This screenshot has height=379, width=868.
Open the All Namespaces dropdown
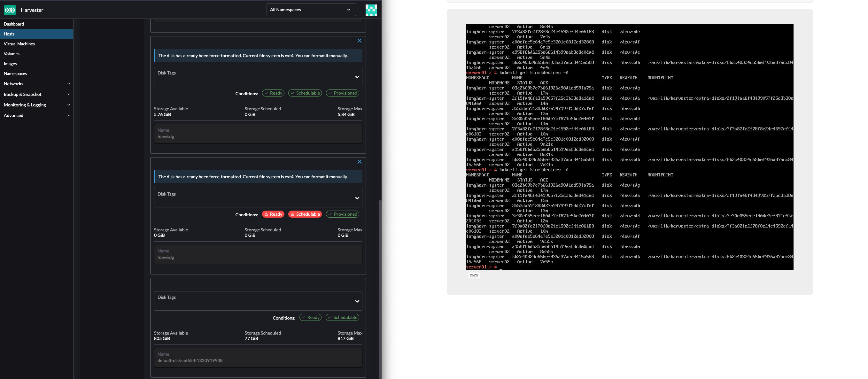pos(311,10)
